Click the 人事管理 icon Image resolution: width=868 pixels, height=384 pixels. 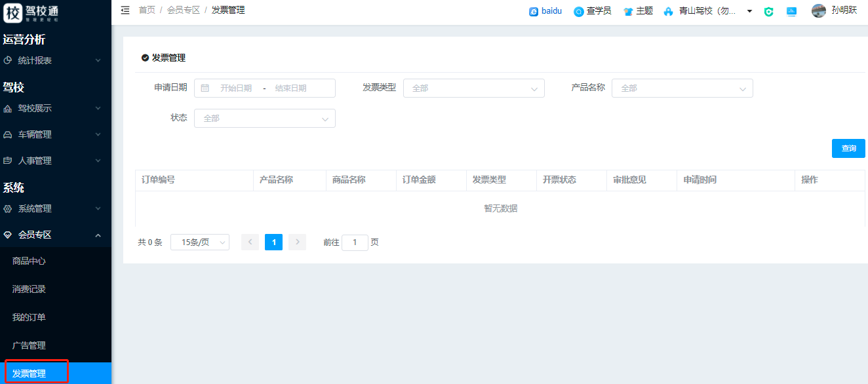[x=8, y=161]
